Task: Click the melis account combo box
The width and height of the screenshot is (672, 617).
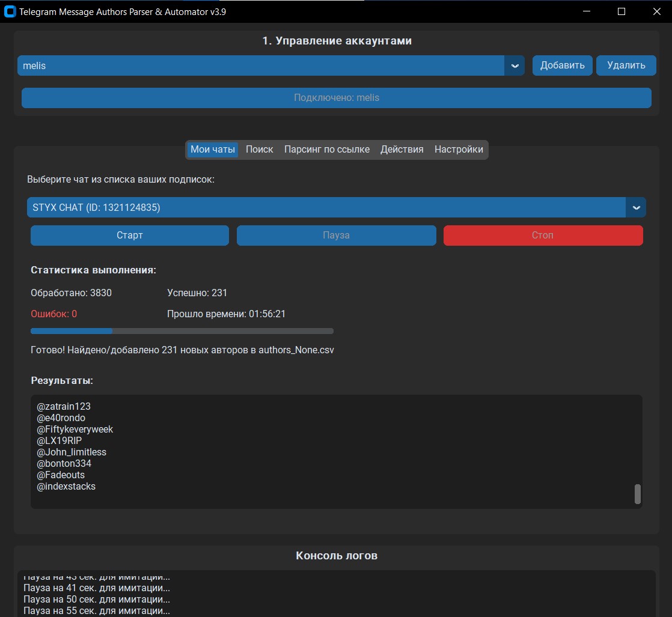Action: click(x=260, y=65)
